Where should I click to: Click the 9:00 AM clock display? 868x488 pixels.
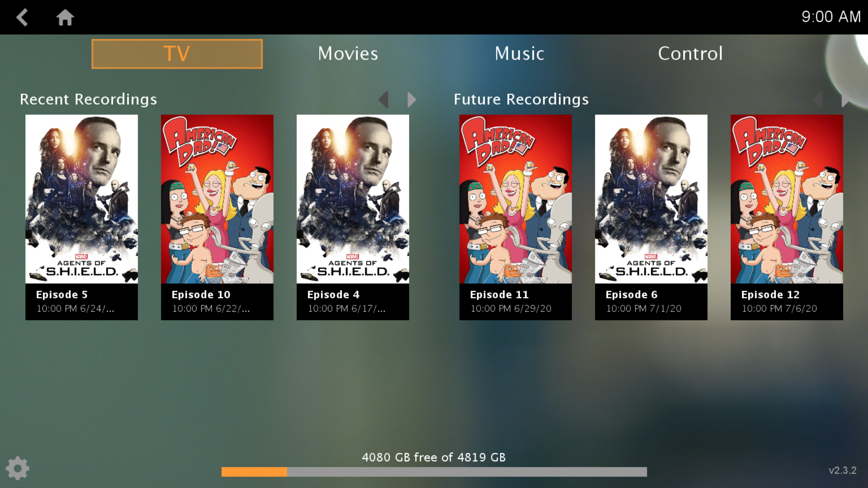pyautogui.click(x=831, y=17)
